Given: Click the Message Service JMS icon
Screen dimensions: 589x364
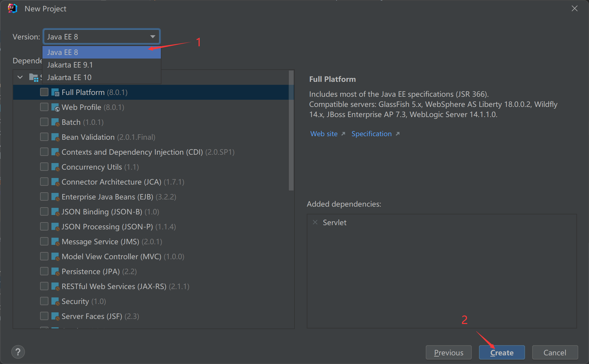Looking at the screenshot, I should [x=55, y=242].
